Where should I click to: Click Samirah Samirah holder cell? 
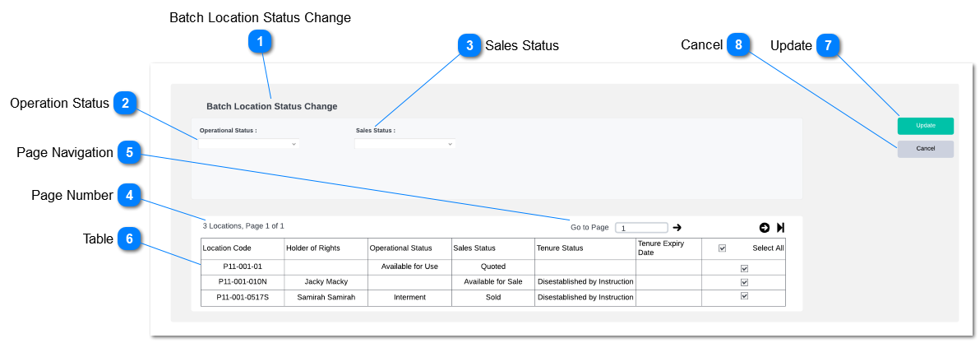[326, 298]
